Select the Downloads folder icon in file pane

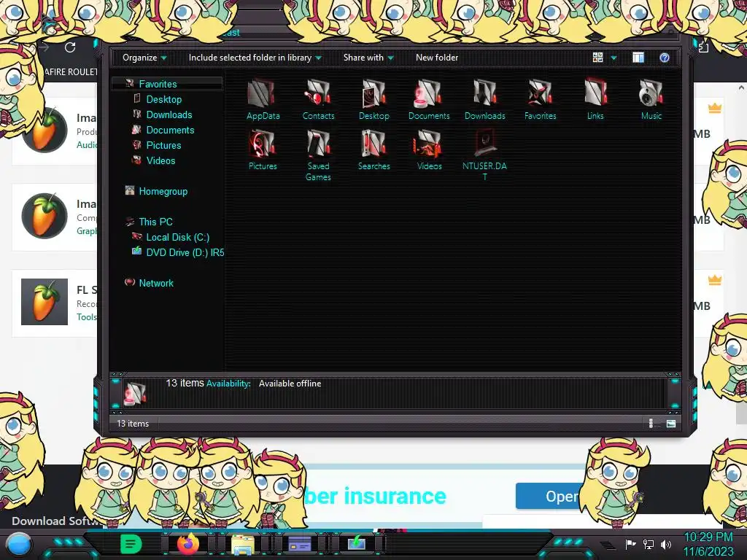click(485, 99)
